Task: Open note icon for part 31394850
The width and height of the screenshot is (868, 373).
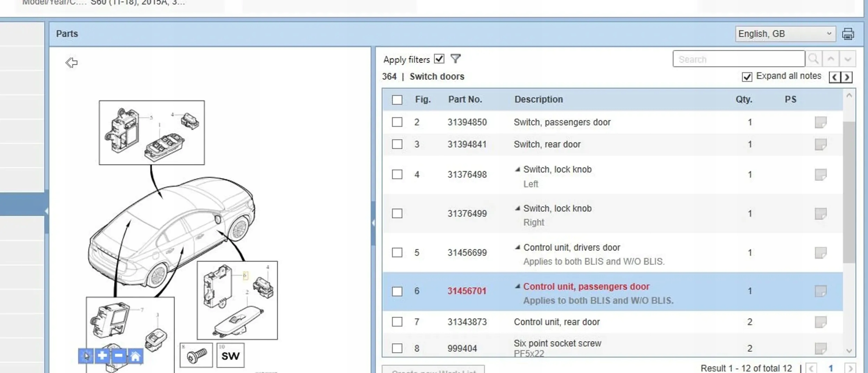Action: click(x=820, y=122)
